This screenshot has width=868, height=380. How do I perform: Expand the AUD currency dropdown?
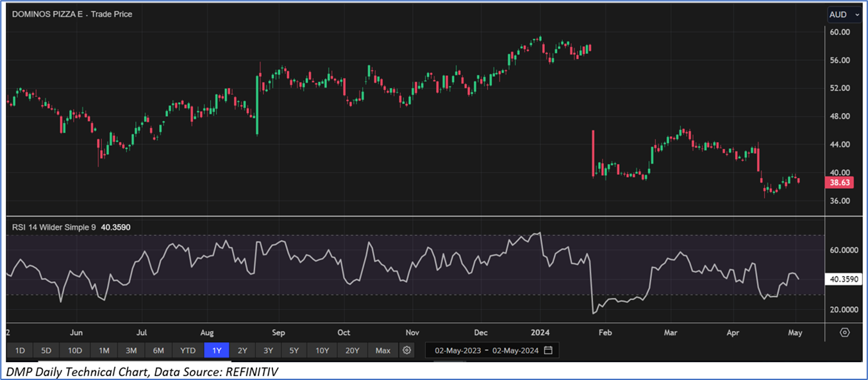(843, 15)
